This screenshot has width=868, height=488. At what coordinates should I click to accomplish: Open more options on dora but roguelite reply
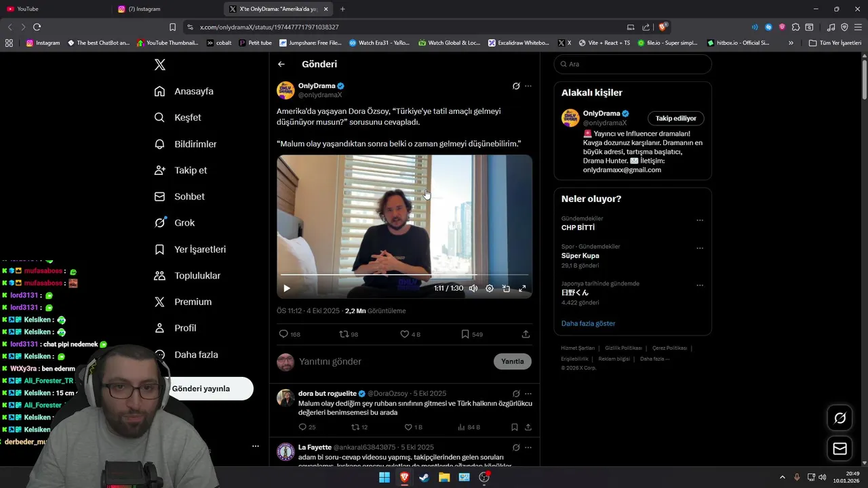coord(528,394)
